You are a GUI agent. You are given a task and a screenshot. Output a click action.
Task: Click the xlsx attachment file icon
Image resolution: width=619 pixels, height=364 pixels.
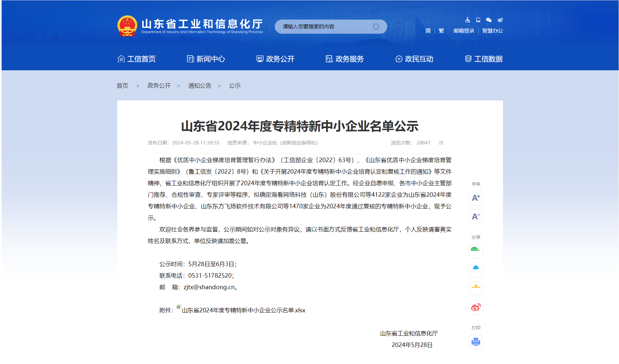point(179,307)
